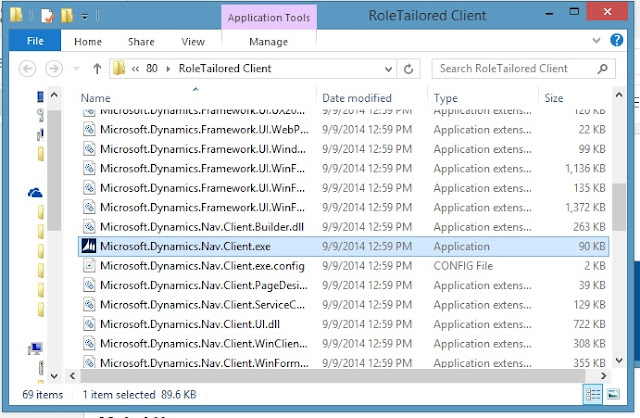Sort by Date modified column

coord(357,98)
